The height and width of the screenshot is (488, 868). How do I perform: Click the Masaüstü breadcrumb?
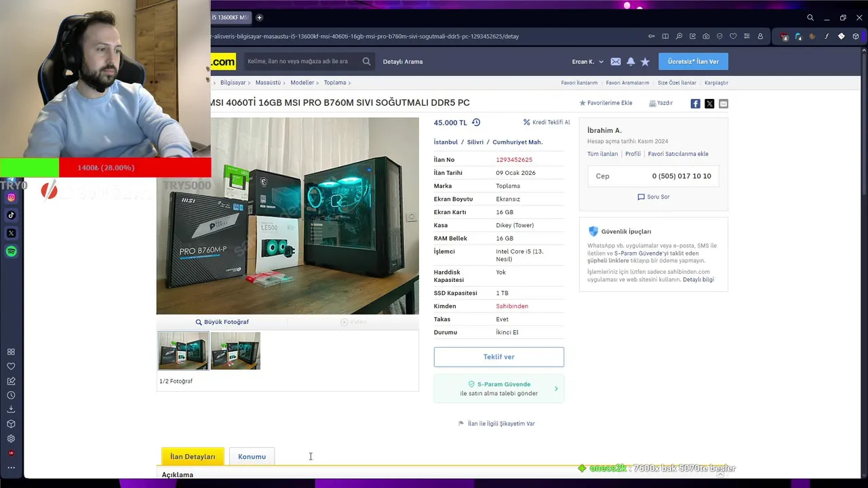(x=268, y=83)
